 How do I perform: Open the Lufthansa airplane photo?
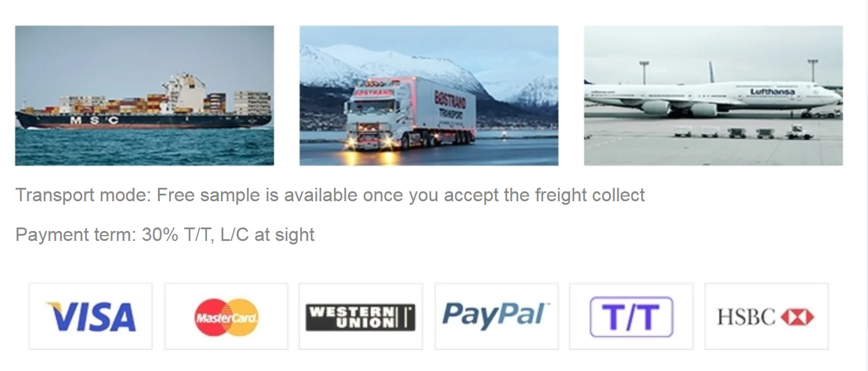coord(714,96)
